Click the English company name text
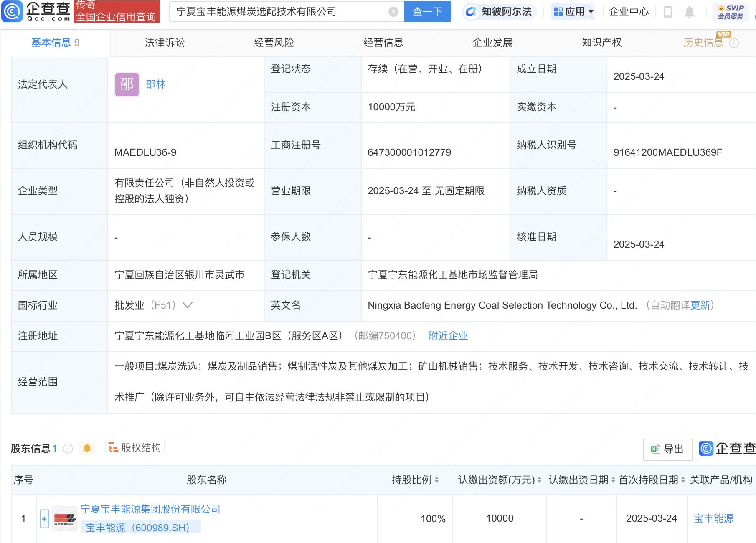Viewport: 756px width, 543px height. coord(502,305)
